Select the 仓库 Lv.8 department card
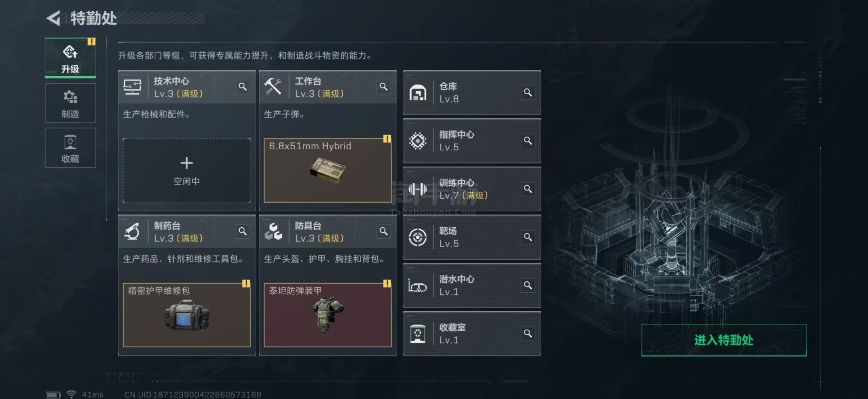This screenshot has height=399, width=868. (x=472, y=93)
